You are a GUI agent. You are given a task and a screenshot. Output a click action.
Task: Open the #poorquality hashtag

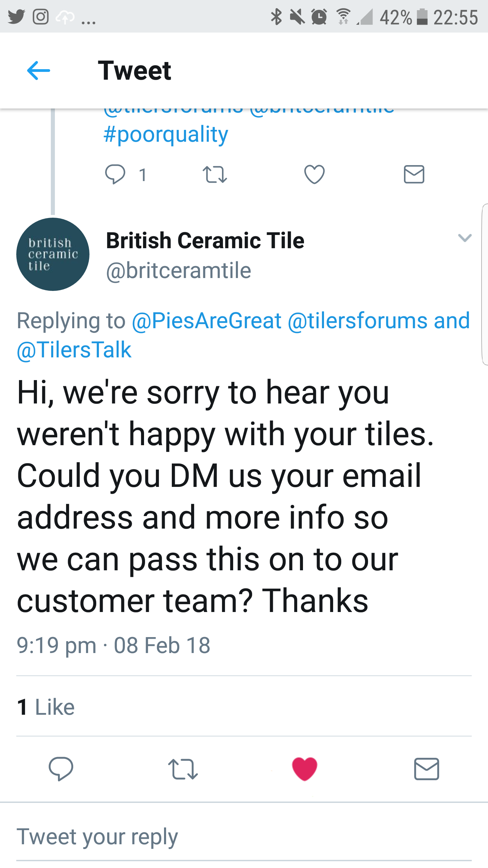(x=166, y=135)
